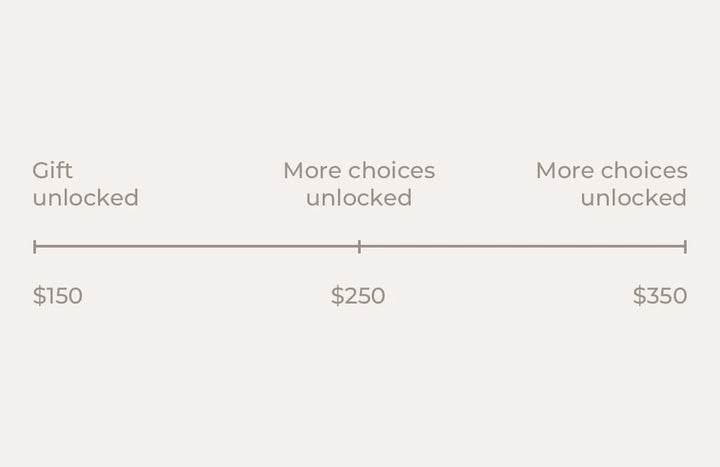Select the $350 threshold amount
Viewport: 720px width, 467px height.
coord(660,296)
